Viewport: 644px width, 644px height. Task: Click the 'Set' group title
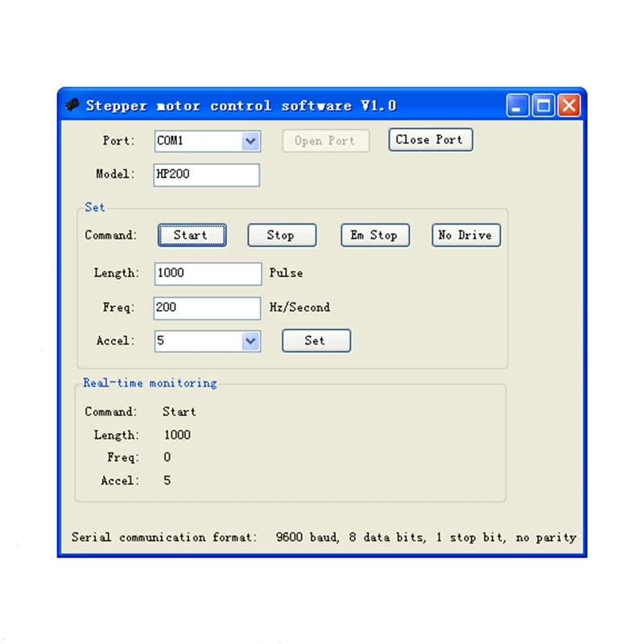(x=95, y=208)
